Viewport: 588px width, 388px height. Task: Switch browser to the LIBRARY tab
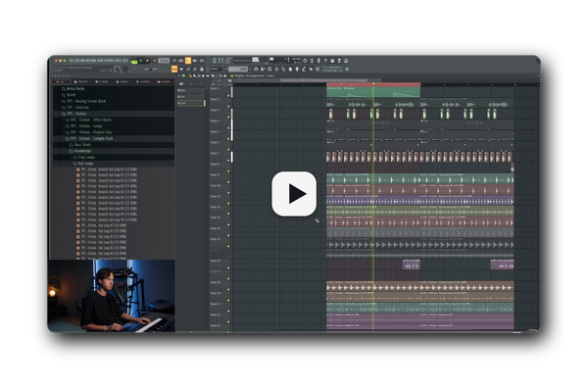click(122, 81)
